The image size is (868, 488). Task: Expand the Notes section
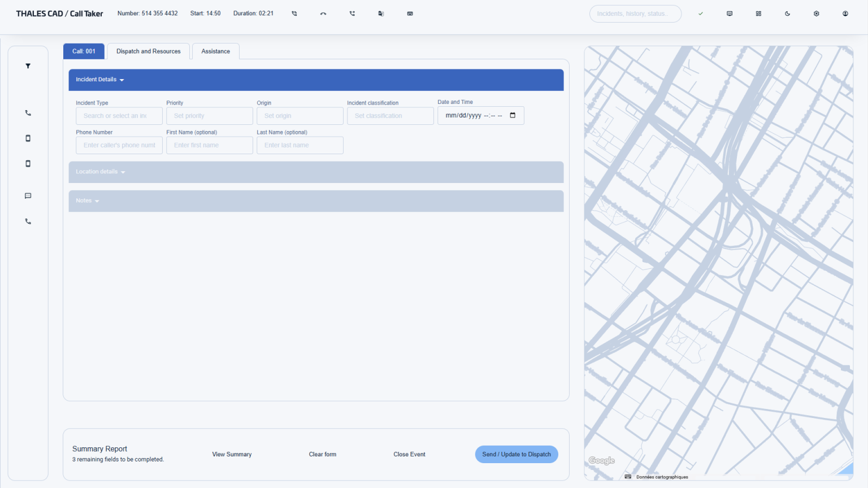pyautogui.click(x=88, y=201)
